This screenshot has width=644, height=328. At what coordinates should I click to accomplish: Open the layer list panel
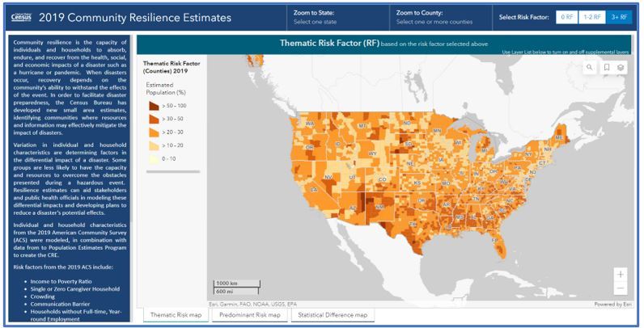click(x=620, y=69)
